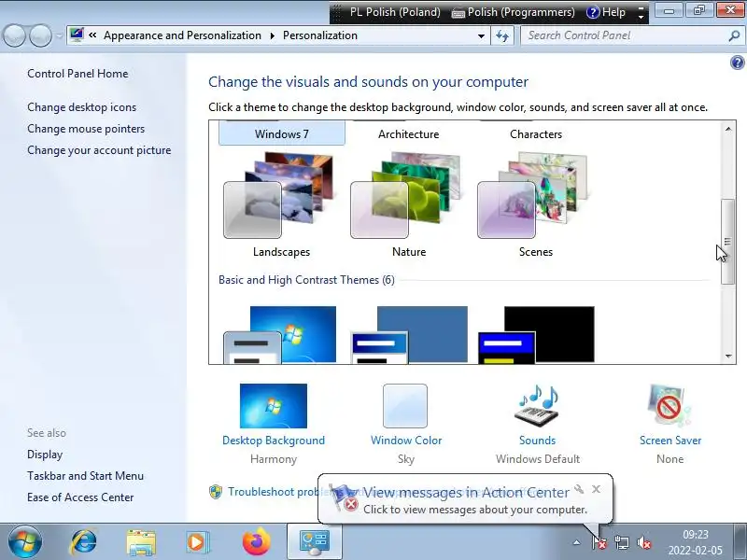Click the language bar Help button
Image resolution: width=747 pixels, height=560 pixels.
tap(606, 12)
